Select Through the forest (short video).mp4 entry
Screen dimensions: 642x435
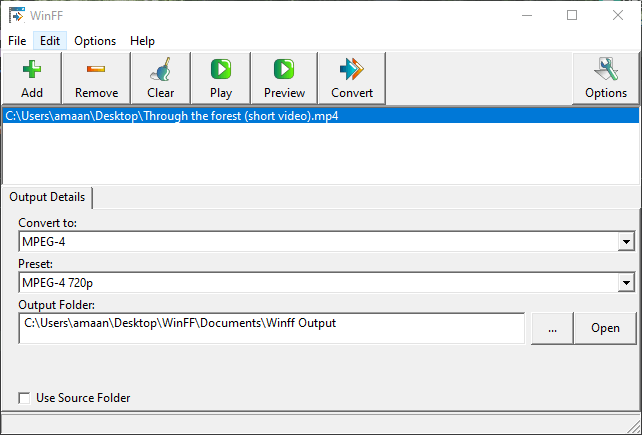point(321,116)
